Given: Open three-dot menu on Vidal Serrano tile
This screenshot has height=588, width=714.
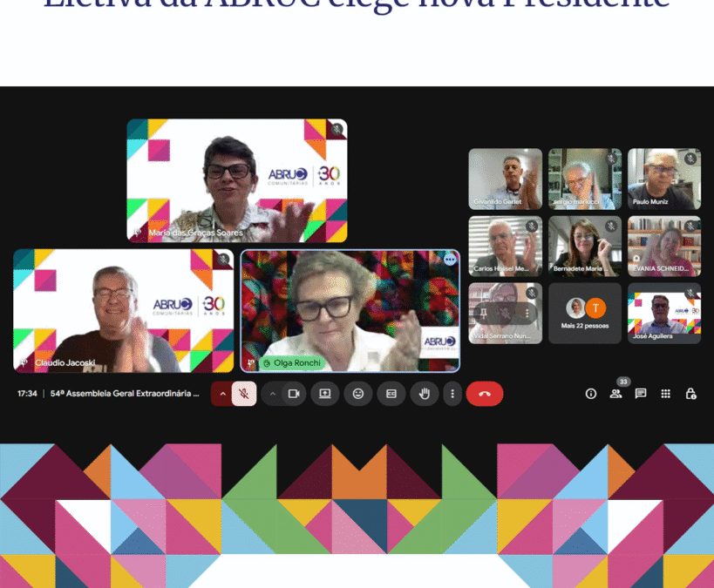Looking at the screenshot, I should [x=527, y=313].
